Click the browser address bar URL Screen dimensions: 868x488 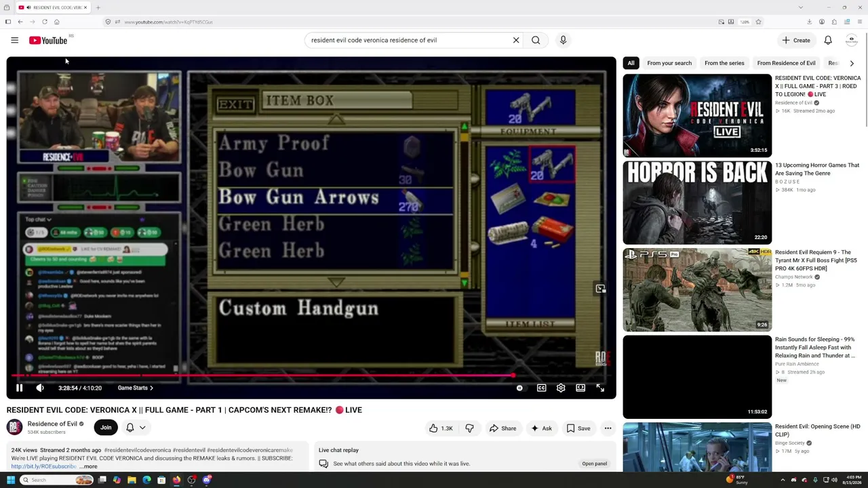(x=168, y=22)
